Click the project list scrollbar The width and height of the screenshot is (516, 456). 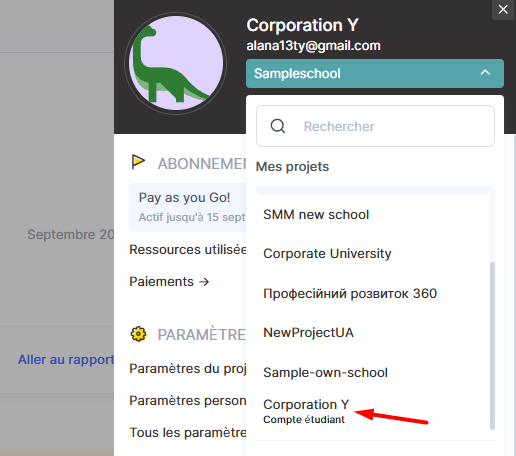(492, 346)
